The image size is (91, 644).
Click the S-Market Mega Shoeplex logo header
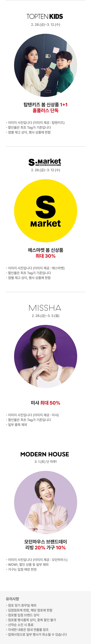click(45, 162)
